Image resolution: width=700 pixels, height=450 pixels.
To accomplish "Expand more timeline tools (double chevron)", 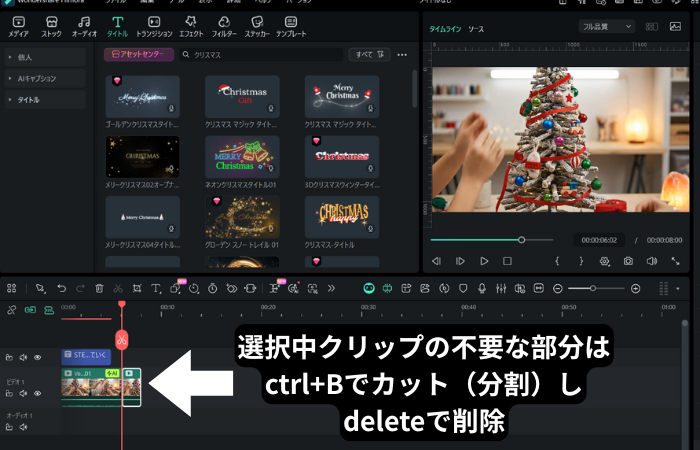I will point(331,288).
